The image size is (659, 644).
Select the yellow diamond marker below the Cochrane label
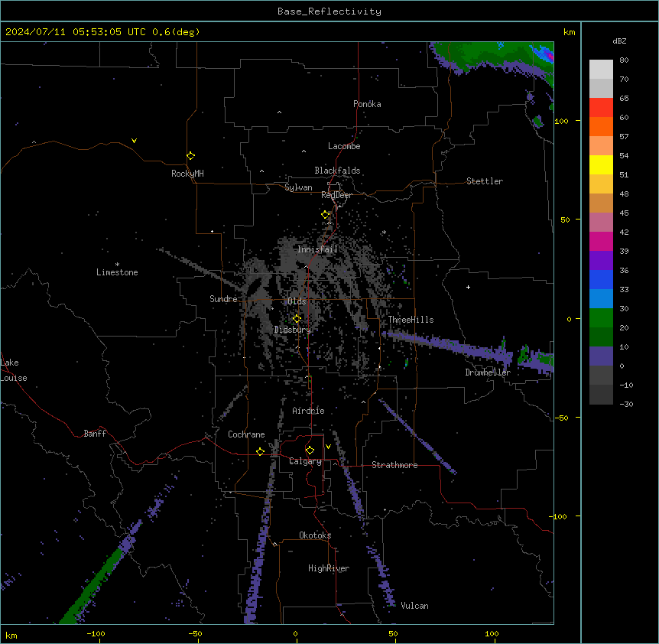coord(260,451)
